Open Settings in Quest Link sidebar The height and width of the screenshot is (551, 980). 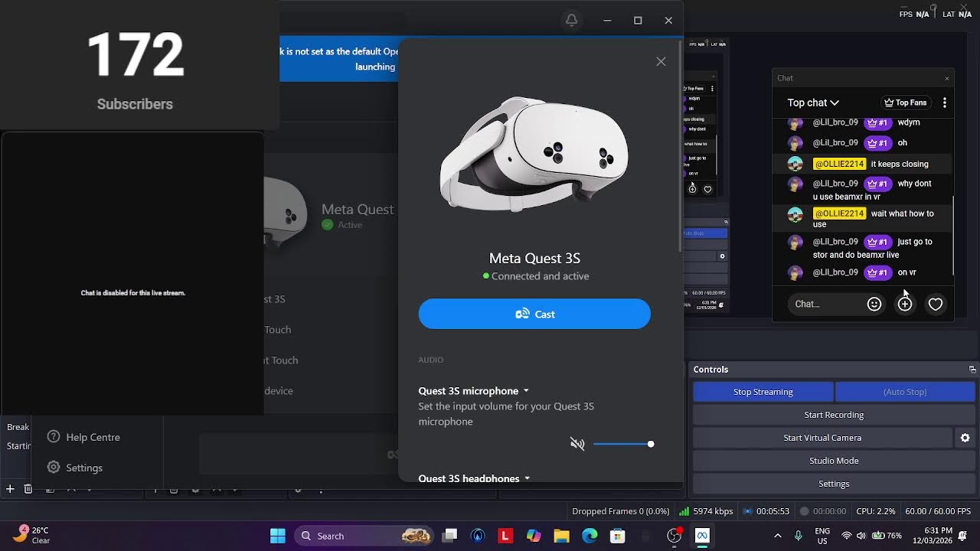point(74,468)
